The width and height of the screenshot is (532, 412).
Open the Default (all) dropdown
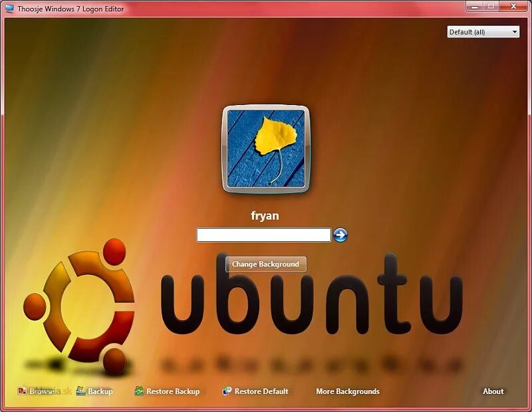(483, 32)
